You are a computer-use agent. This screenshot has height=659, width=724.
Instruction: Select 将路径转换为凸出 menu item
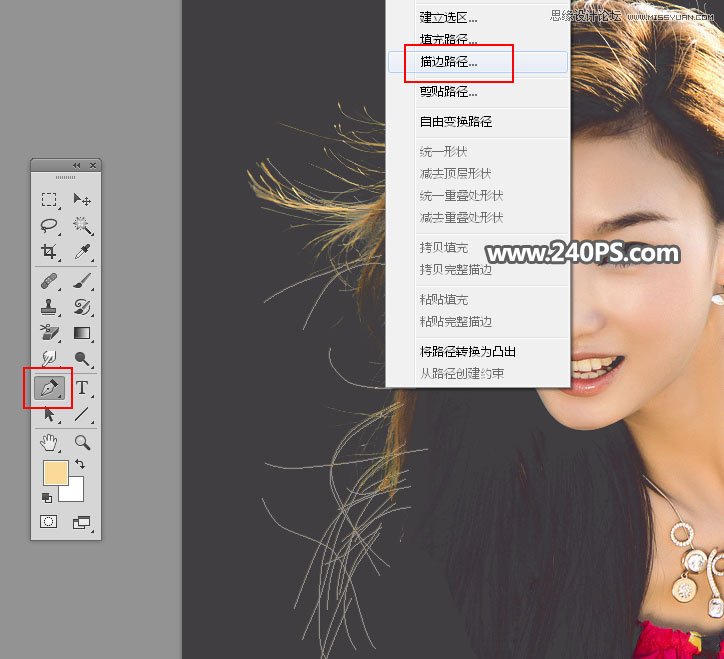pyautogui.click(x=478, y=351)
